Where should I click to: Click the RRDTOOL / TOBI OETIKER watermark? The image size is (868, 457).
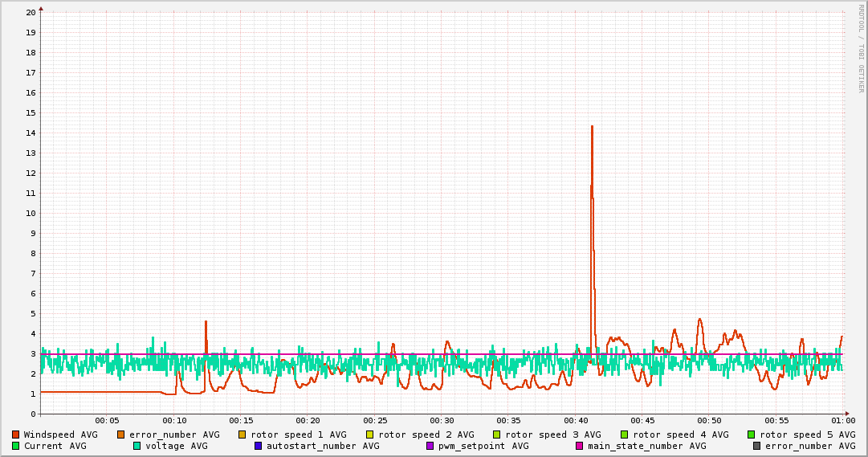(860, 48)
